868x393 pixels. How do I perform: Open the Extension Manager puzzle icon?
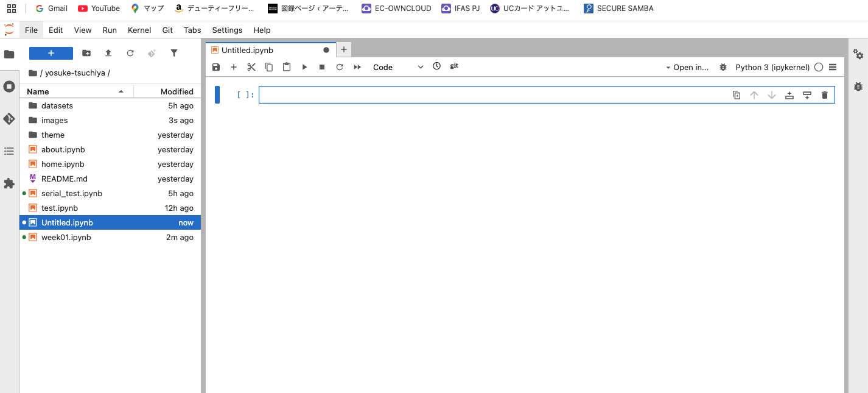[9, 183]
